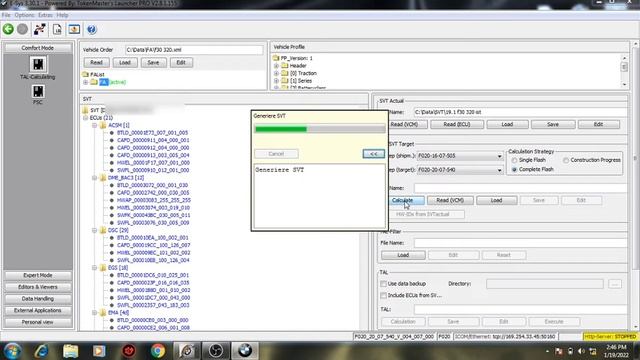Open the blue help question mark icon

pos(92,29)
